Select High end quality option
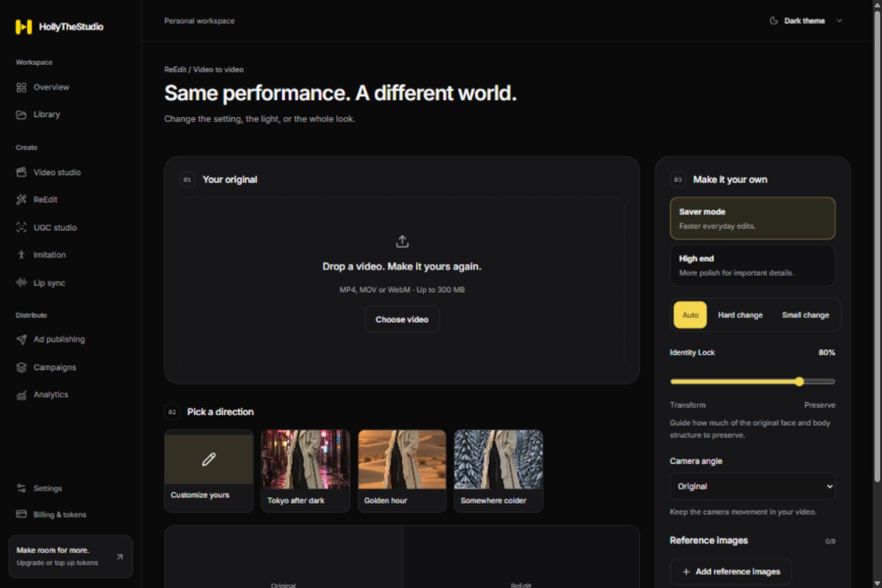Image resolution: width=882 pixels, height=588 pixels. click(x=753, y=266)
